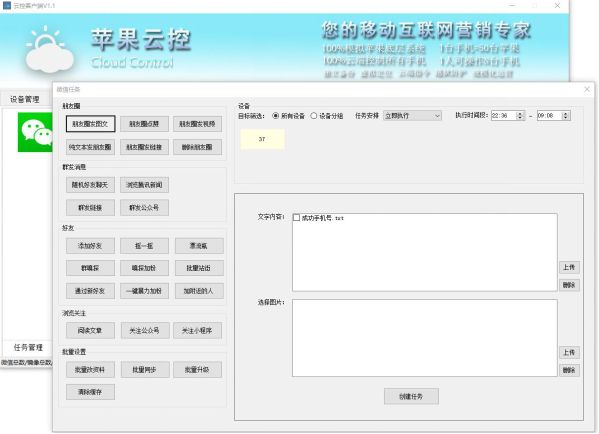Click 上传 beside the text content box
The height and width of the screenshot is (434, 599).
click(x=570, y=267)
